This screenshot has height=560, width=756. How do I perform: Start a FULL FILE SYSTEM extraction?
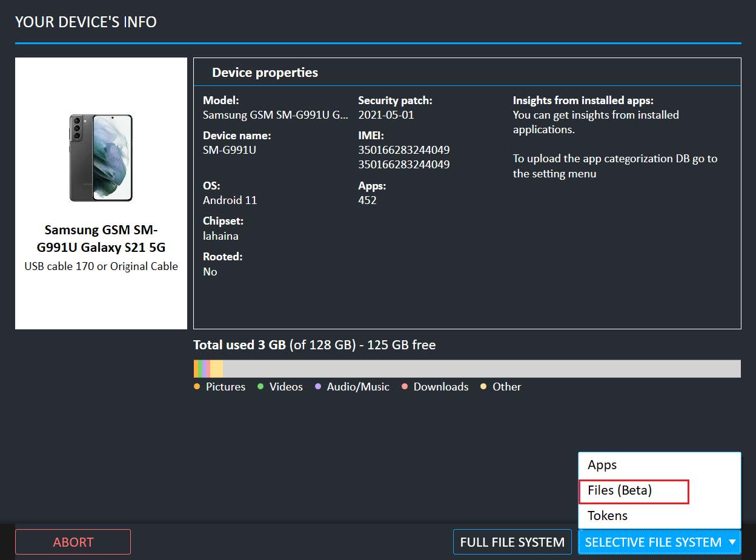tap(512, 542)
